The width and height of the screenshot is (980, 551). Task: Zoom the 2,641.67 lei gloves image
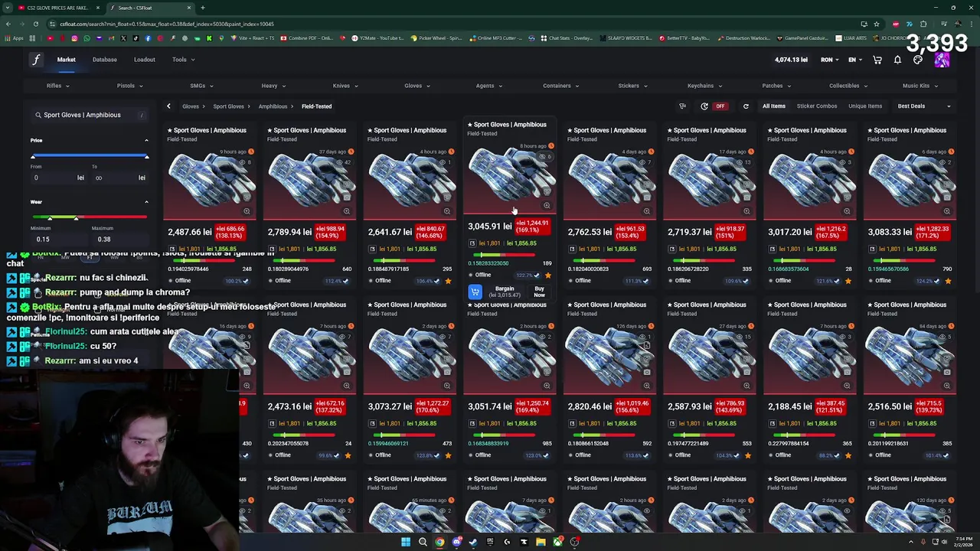pos(447,211)
